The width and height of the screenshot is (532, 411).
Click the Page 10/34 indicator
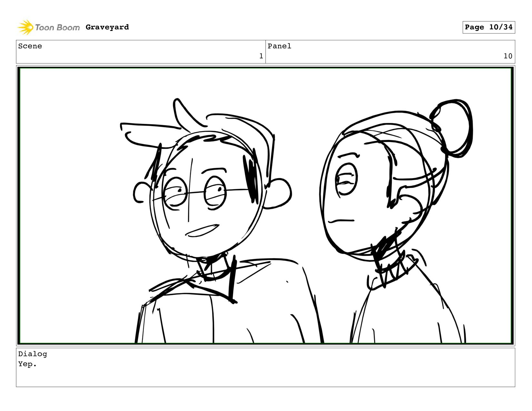point(488,27)
